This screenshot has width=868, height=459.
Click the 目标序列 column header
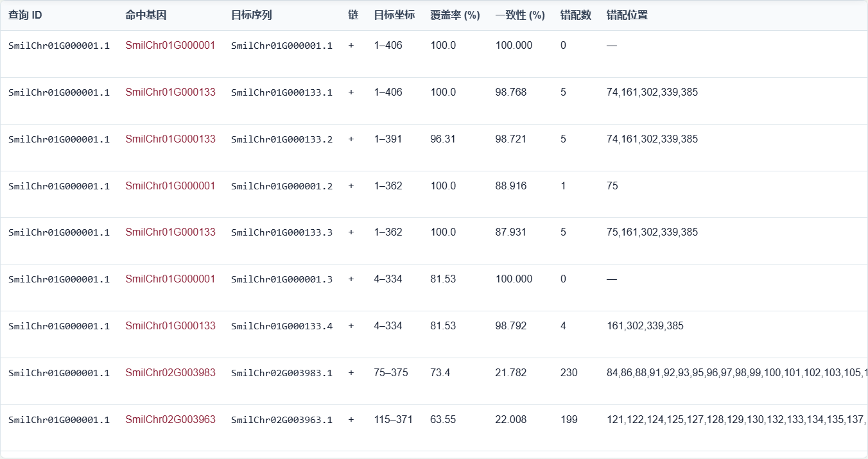[x=252, y=15]
